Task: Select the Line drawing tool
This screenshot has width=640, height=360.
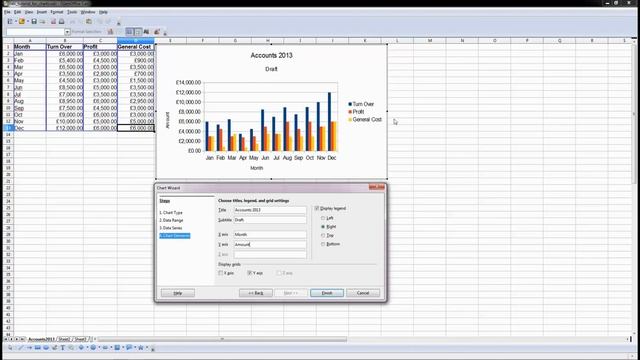Action: click(20, 348)
